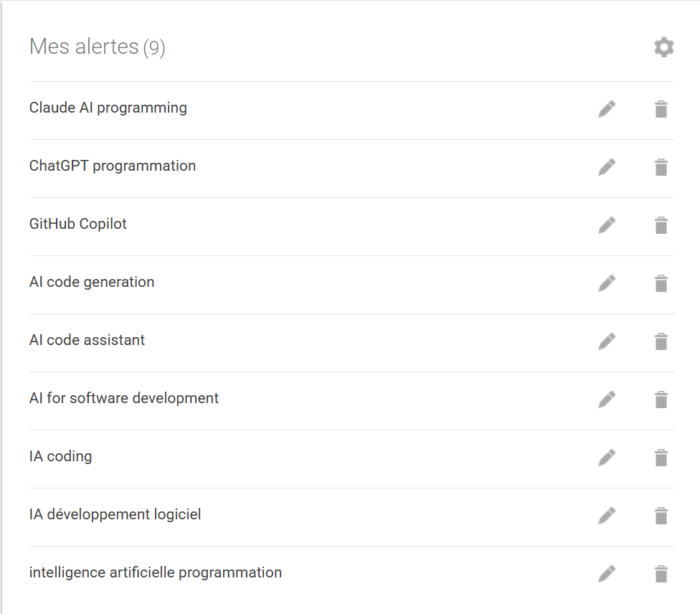Screen dimensions: 700x614
Task: Delete the 'intelligence artificielle programmation' alert
Action: click(x=661, y=572)
